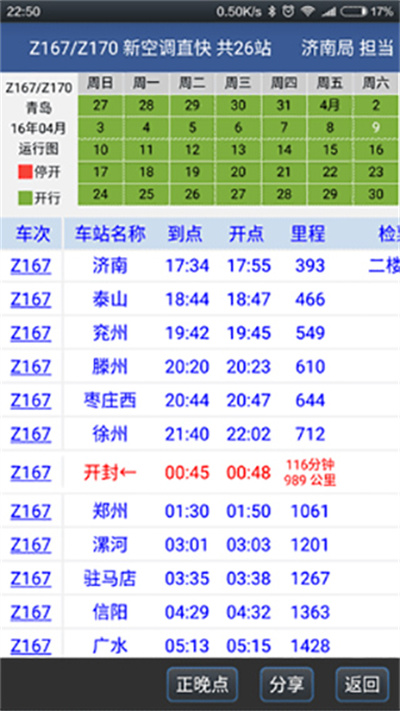Select calendar date 9 under 周六
This screenshot has width=400, height=711.
(376, 128)
